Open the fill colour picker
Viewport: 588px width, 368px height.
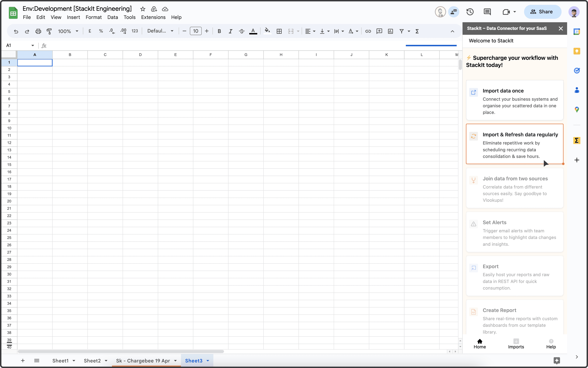[267, 31]
